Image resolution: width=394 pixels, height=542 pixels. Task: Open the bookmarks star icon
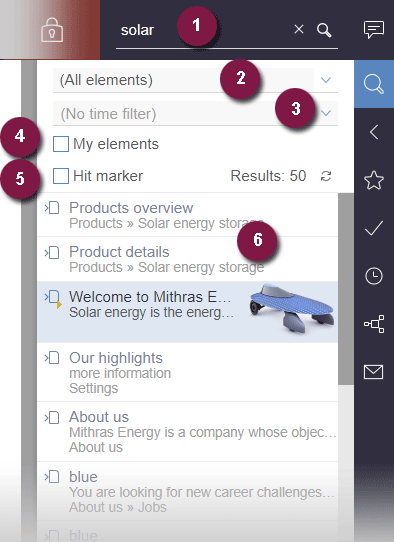click(x=374, y=180)
